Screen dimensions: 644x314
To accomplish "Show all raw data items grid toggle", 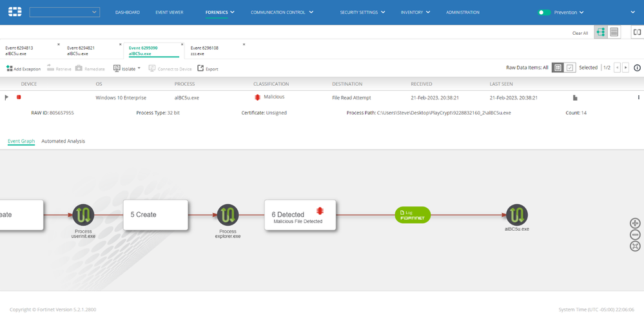I will 558,68.
